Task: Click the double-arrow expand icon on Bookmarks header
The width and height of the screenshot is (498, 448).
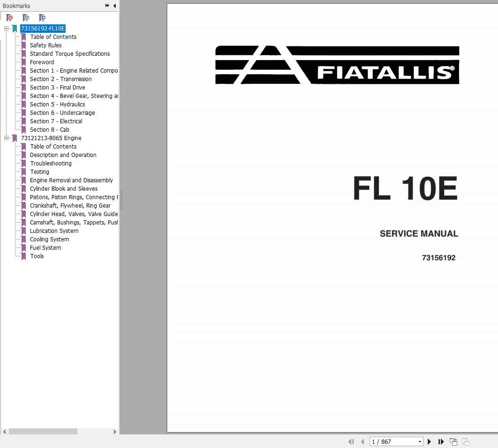Action: (x=107, y=6)
